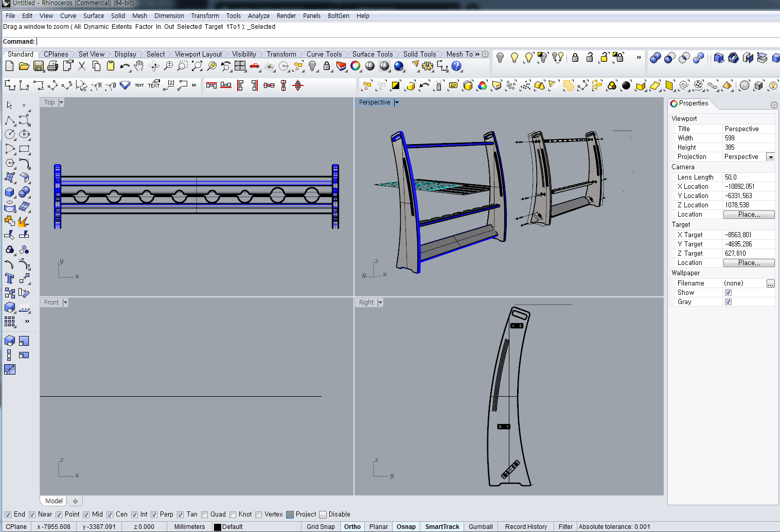Screen dimensions: 780x532
Task: Enable the Knot osnap checkbox
Action: (x=233, y=515)
